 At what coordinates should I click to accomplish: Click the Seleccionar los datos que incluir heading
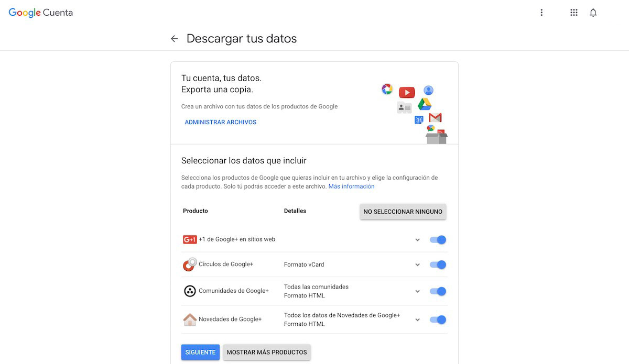click(244, 160)
